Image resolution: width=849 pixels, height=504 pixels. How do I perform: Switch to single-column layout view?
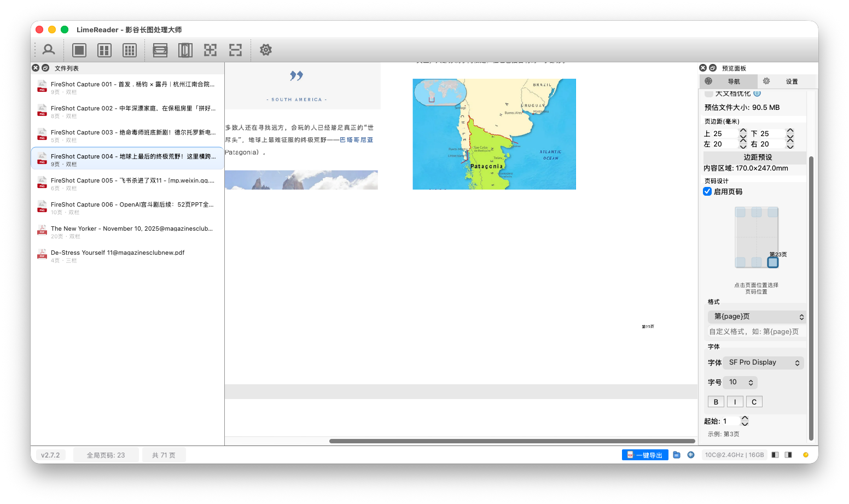(x=79, y=50)
